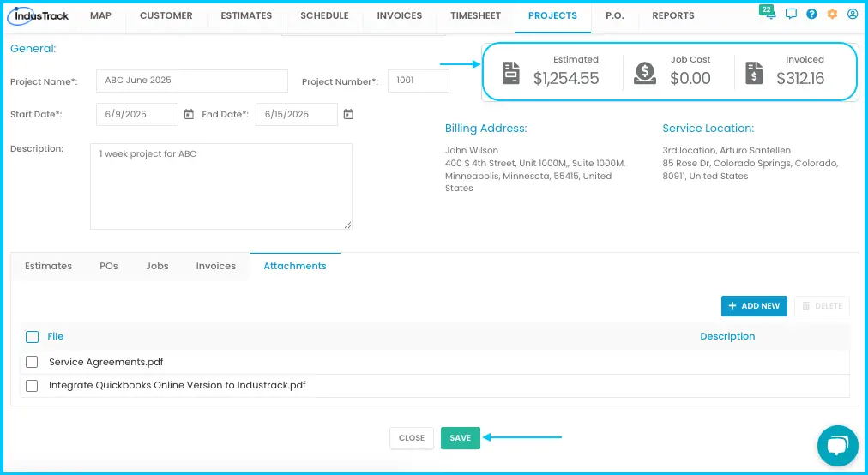868x475 pixels.
Task: Click the Job Cost $0.00 amount
Action: pos(690,79)
